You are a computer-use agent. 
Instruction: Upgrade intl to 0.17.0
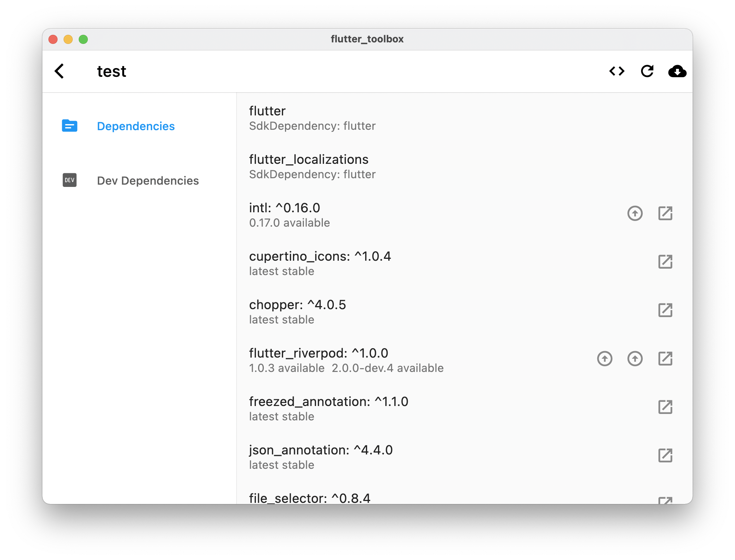tap(635, 213)
